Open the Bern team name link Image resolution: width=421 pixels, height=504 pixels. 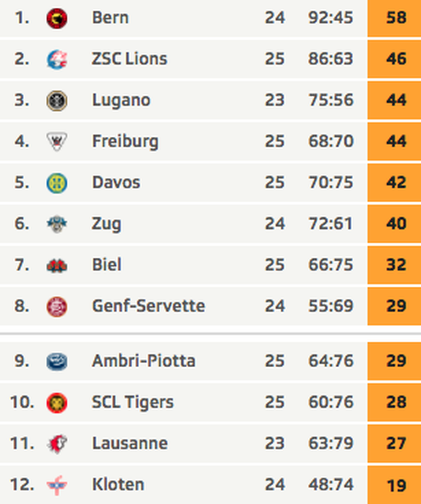pos(110,17)
